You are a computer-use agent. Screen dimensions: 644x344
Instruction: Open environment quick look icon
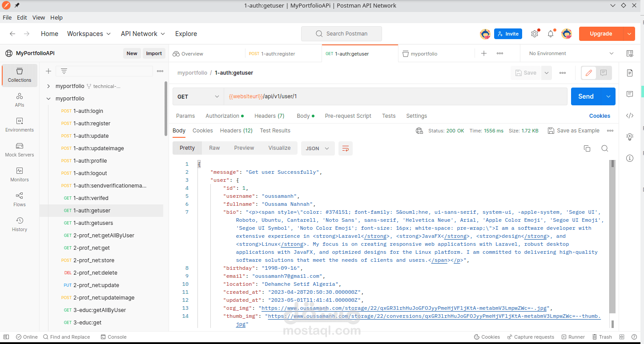pyautogui.click(x=630, y=53)
